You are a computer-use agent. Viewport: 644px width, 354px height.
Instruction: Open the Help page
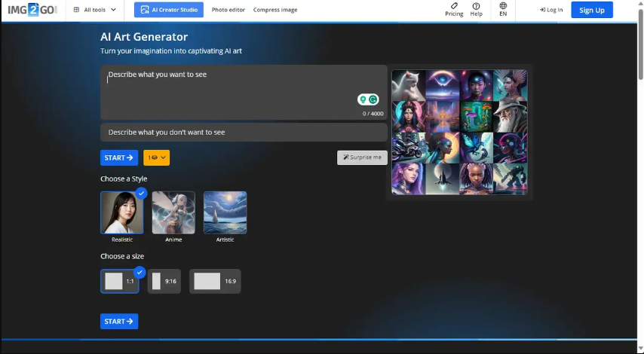[476, 10]
